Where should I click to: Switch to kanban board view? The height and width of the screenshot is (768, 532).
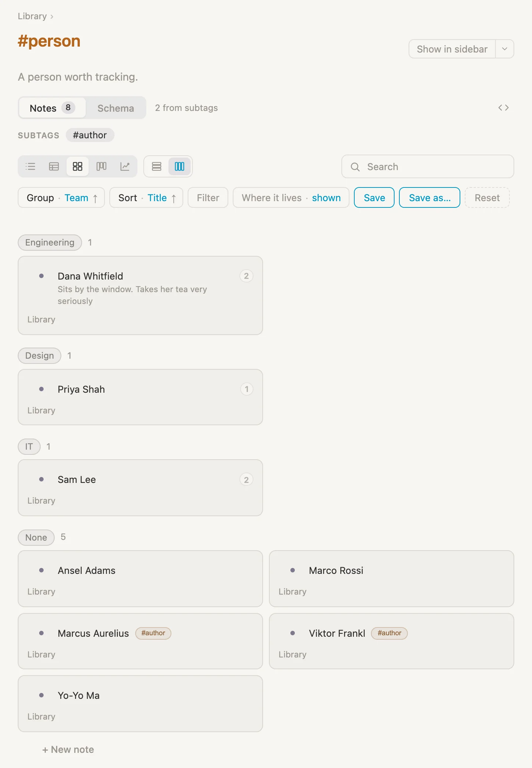point(101,166)
